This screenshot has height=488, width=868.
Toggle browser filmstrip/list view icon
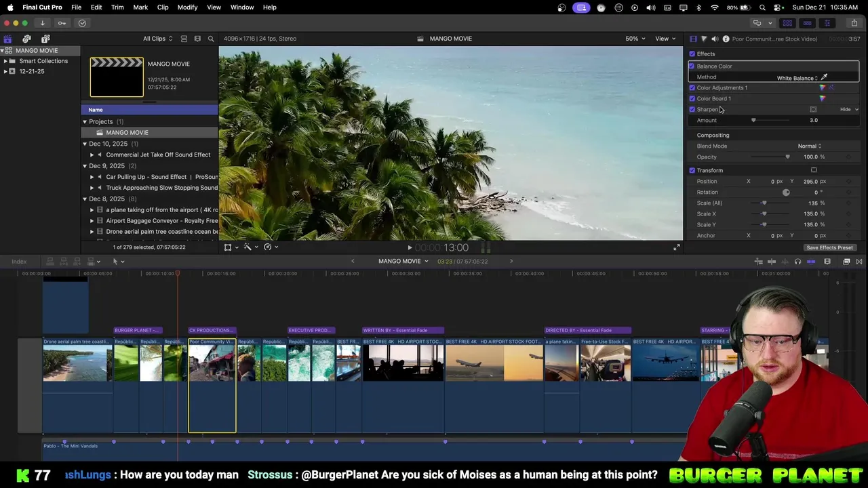click(x=184, y=39)
